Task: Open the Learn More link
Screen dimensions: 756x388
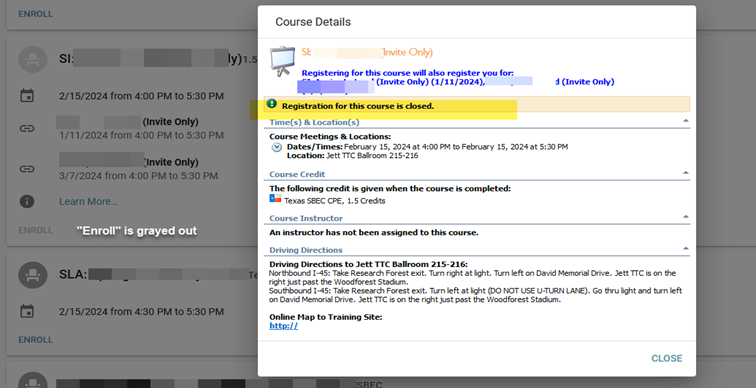Action: coord(88,201)
